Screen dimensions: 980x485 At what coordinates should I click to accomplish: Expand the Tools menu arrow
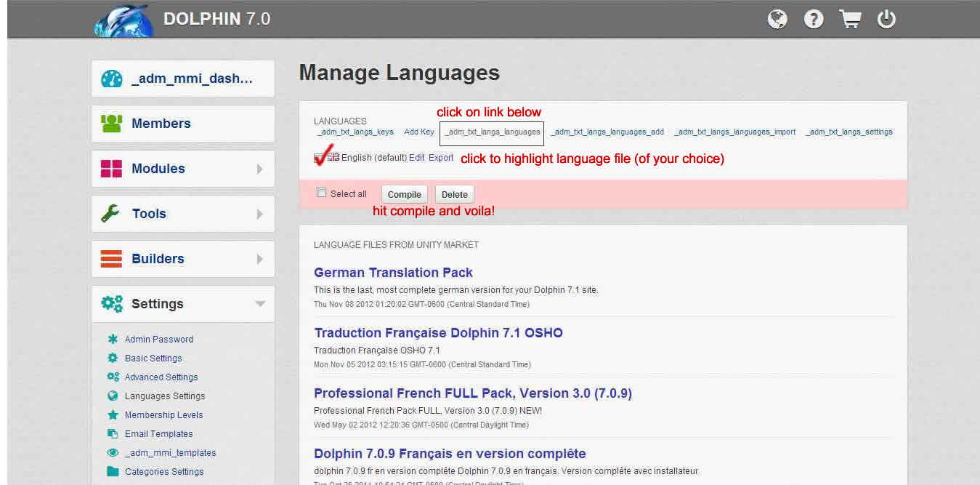259,214
